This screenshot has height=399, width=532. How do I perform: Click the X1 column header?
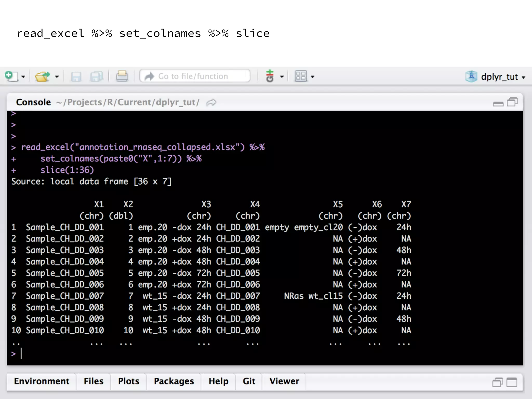pyautogui.click(x=99, y=204)
